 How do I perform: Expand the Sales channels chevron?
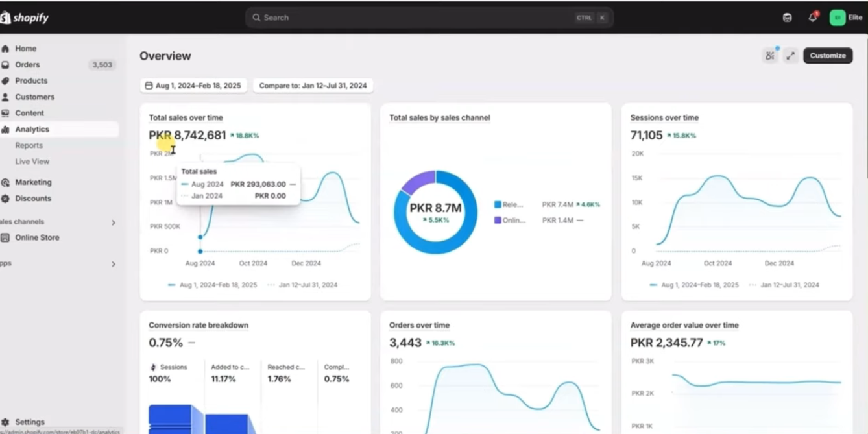click(113, 223)
